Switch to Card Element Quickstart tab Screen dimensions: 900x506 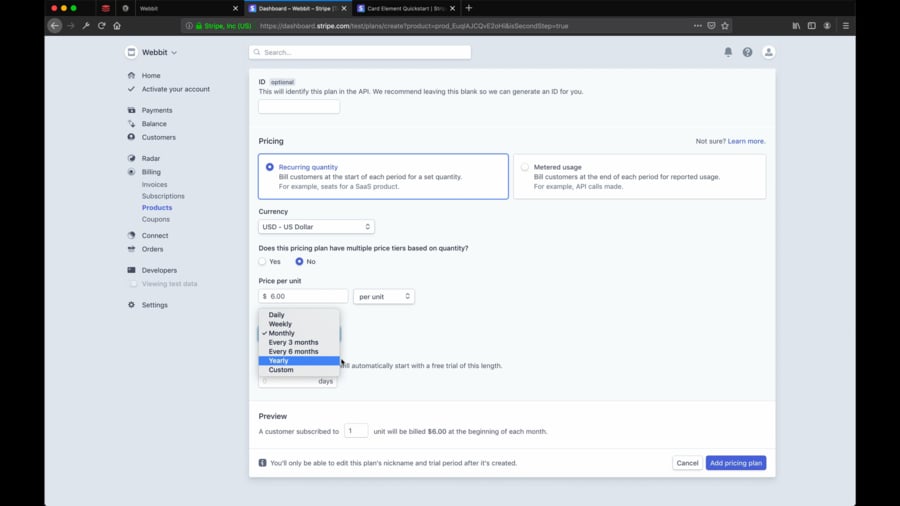tap(406, 9)
